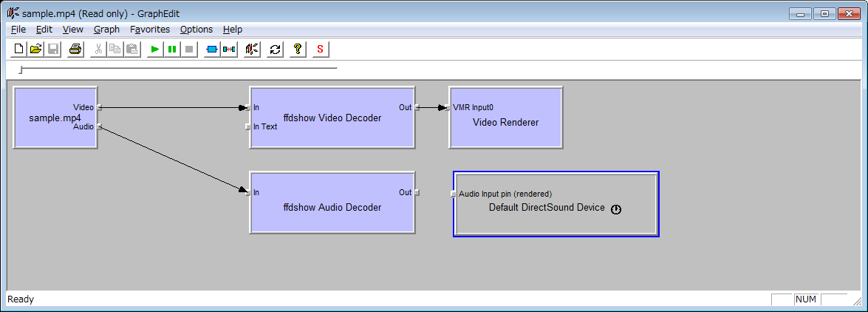Click the Video output pin on sample.mp4

(x=98, y=107)
